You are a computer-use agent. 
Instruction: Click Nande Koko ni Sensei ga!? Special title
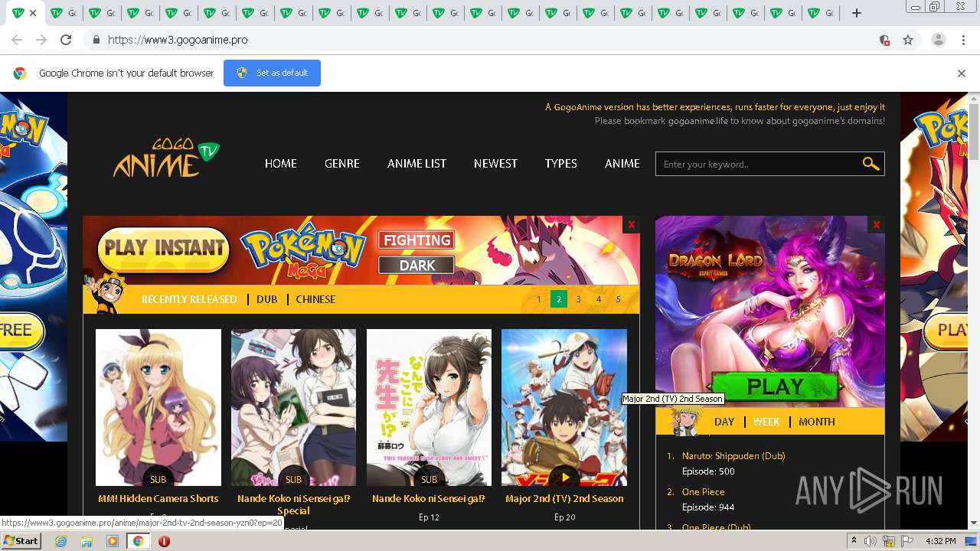(x=293, y=504)
